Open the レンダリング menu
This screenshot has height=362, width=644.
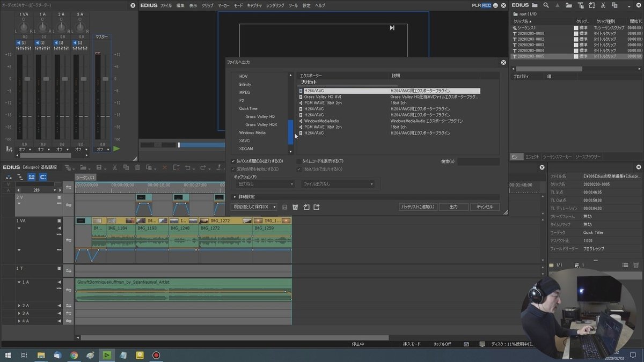click(275, 5)
